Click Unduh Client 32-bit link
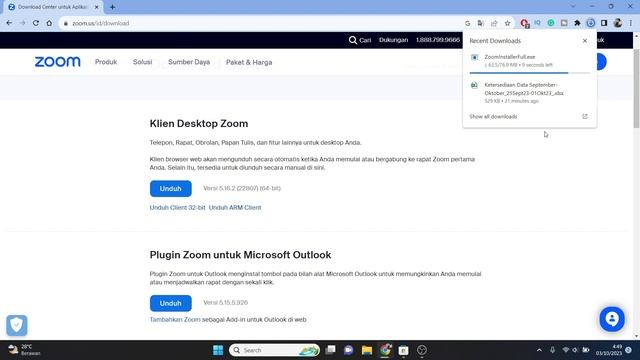The image size is (640, 360). [x=177, y=208]
